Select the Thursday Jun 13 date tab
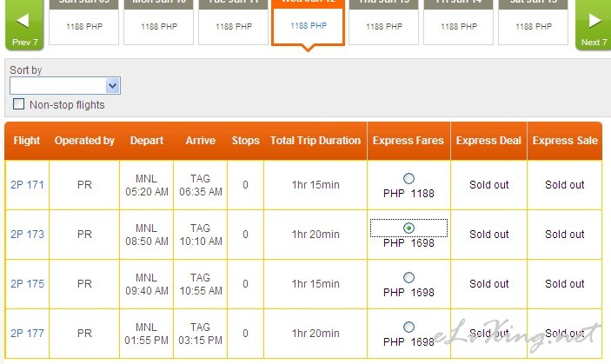The width and height of the screenshot is (611, 364). click(383, 23)
